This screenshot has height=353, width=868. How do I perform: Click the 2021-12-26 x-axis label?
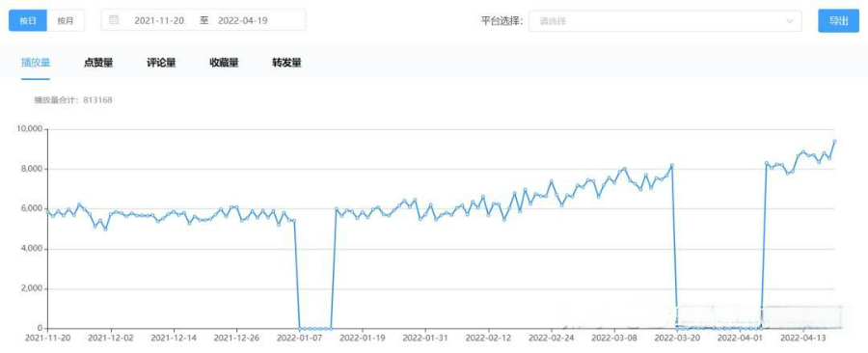coord(236,338)
